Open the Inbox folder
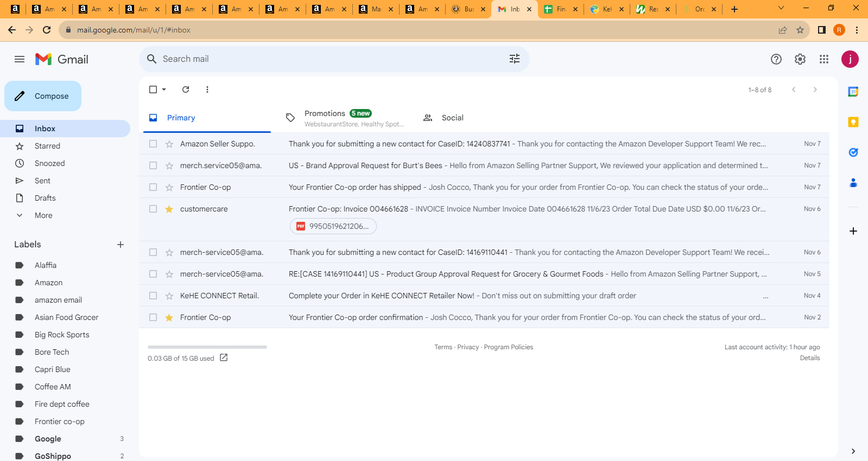868x461 pixels. [65, 129]
